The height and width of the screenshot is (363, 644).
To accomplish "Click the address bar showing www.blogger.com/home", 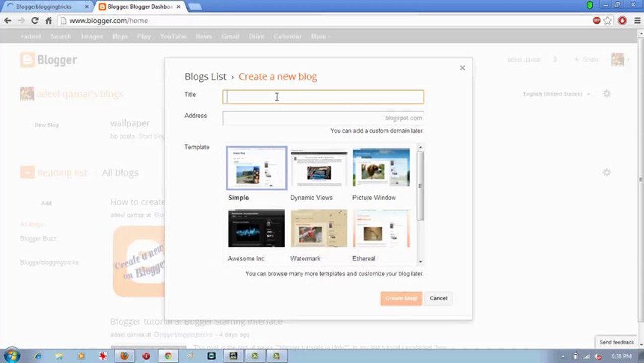I will pyautogui.click(x=322, y=21).
